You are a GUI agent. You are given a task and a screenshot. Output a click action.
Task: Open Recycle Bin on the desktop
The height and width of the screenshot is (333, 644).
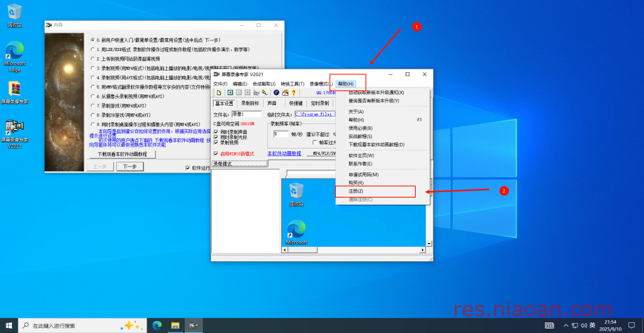coord(14,15)
